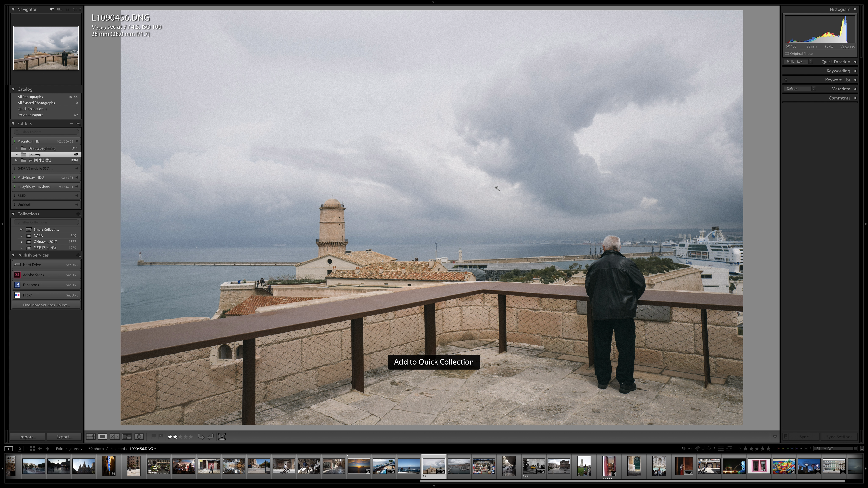This screenshot has height=488, width=868.
Task: Click the Import button
Action: tap(28, 437)
